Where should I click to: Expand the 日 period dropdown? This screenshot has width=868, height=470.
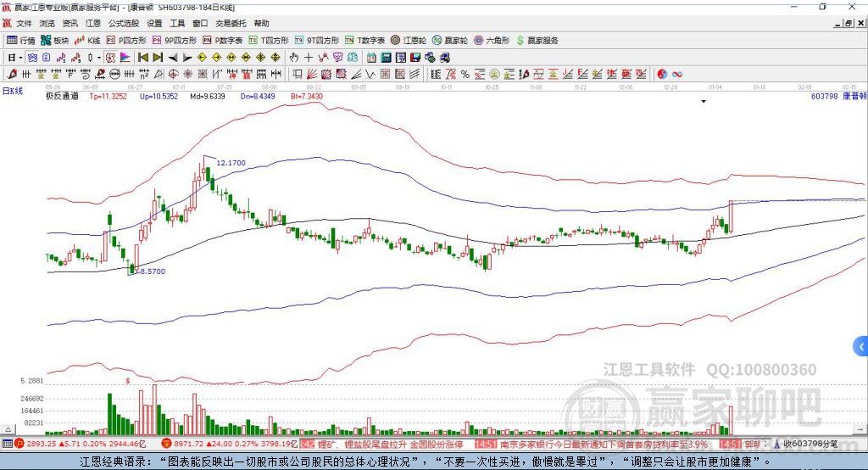point(20,58)
